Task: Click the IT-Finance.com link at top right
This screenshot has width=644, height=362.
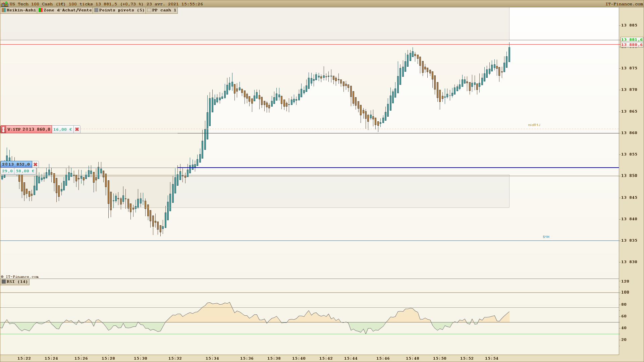Action: click(x=624, y=4)
